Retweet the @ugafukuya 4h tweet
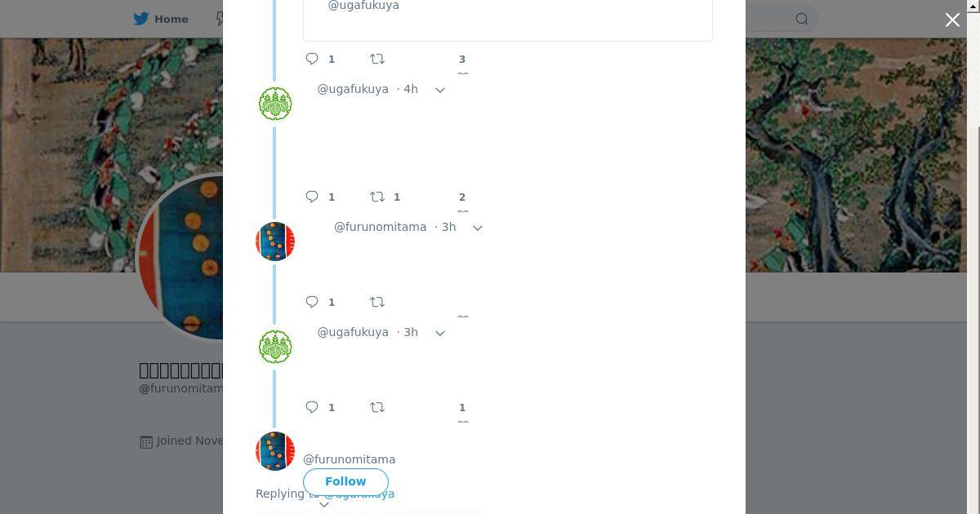This screenshot has height=514, width=980. (x=377, y=197)
